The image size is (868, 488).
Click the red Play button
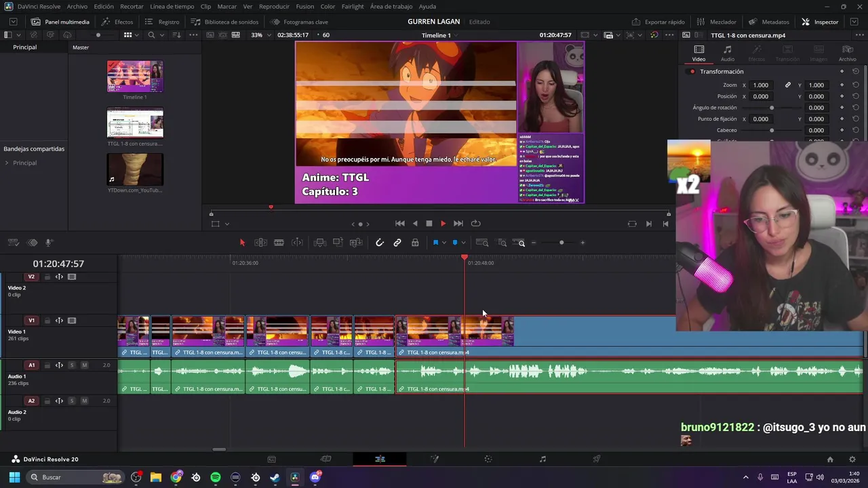[x=443, y=224]
